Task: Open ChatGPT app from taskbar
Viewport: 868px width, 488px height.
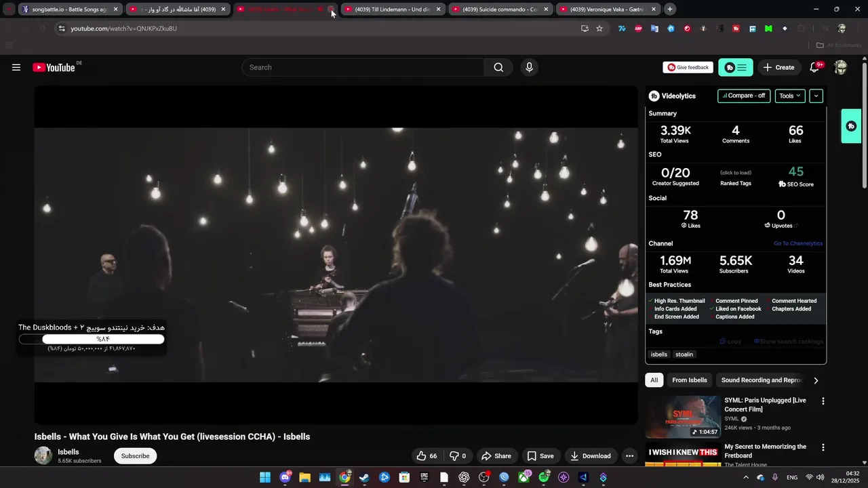Action: (x=464, y=477)
